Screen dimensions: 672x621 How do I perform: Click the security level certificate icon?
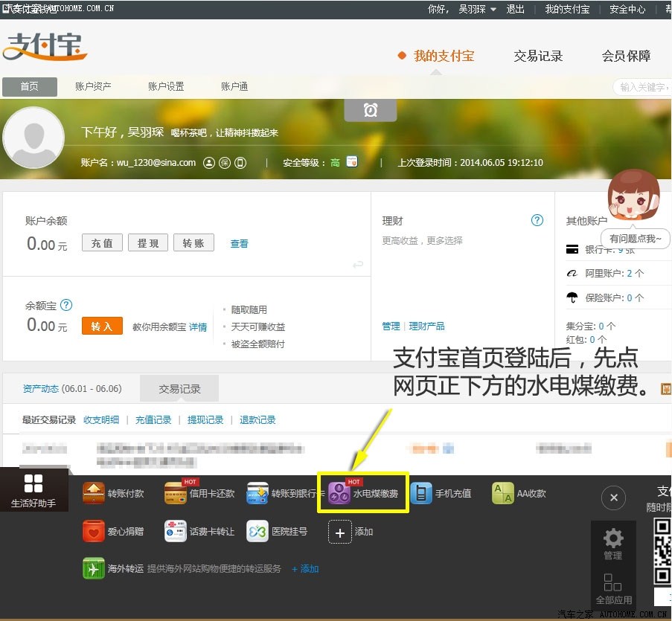pos(352,161)
